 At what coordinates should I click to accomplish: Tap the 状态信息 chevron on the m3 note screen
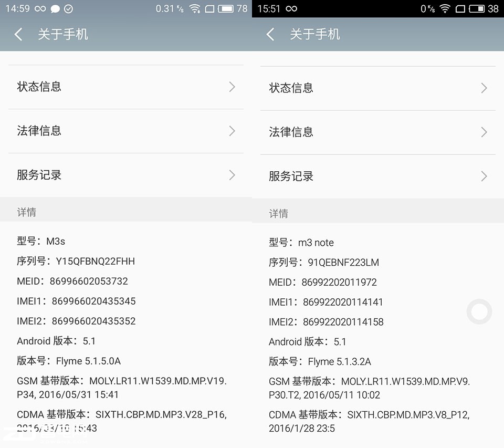tap(484, 88)
